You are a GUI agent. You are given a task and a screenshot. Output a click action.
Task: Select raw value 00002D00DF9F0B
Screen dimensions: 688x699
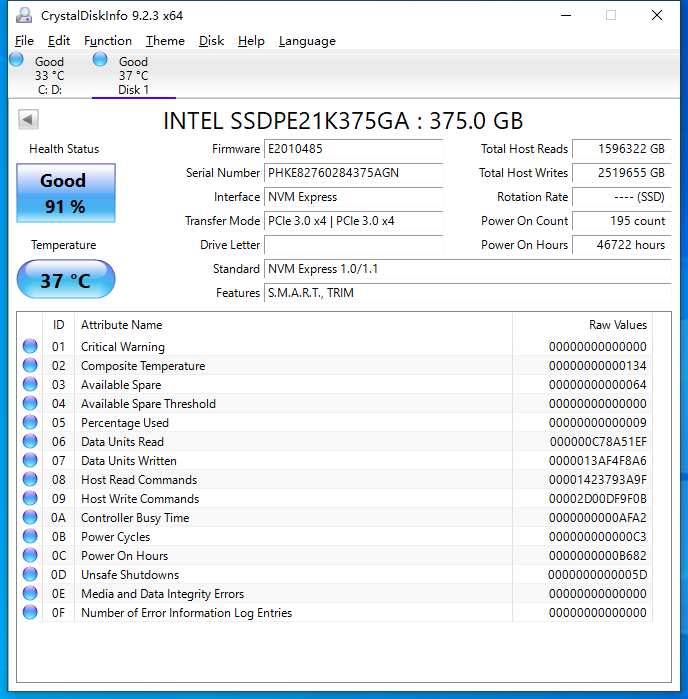[597, 499]
